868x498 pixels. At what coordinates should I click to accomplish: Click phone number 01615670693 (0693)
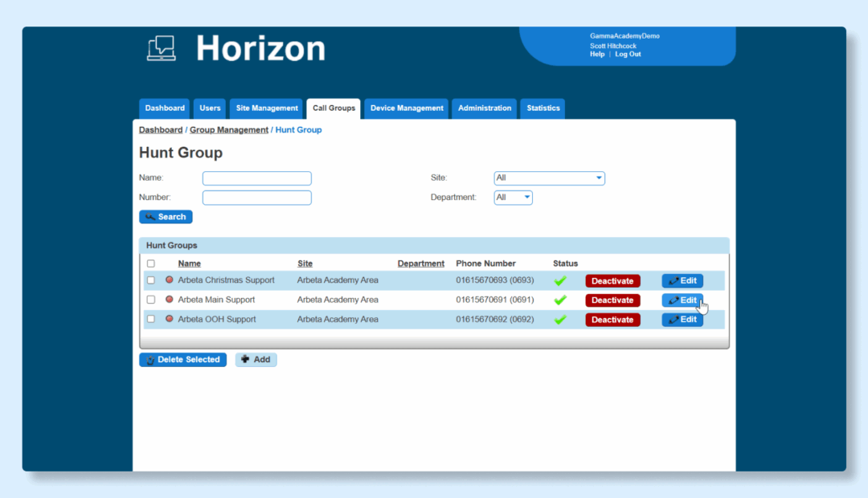pos(495,280)
